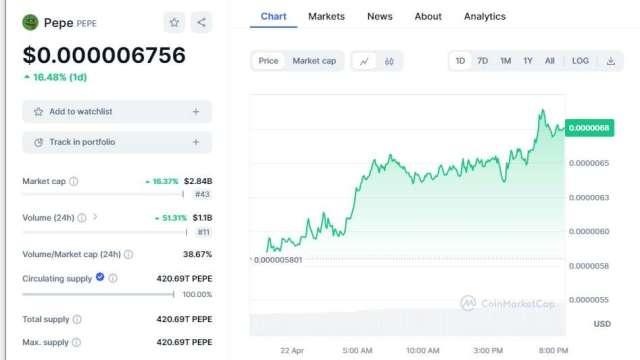
Task: Toggle chart to Price view
Action: (x=268, y=61)
